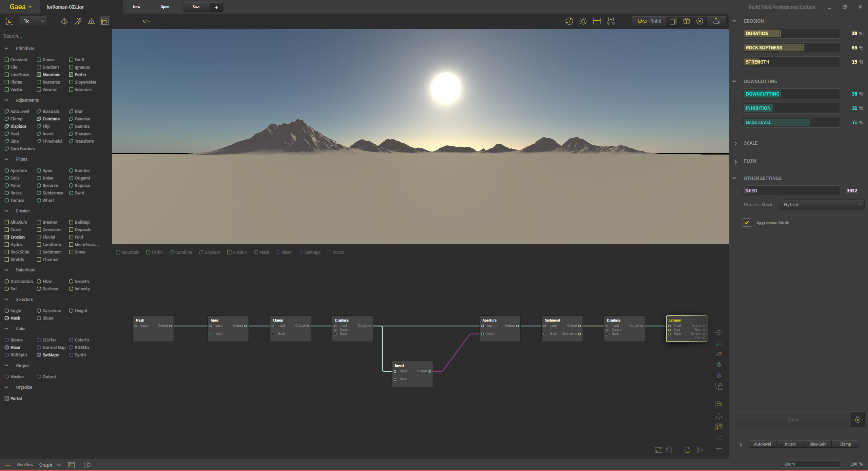
Task: Click the Erosion node checkbox in library
Action: point(7,237)
